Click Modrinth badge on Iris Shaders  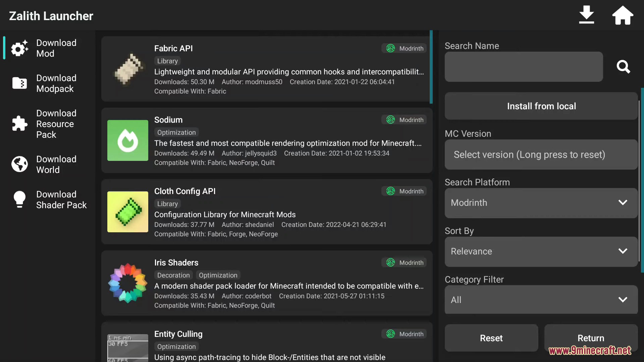(x=404, y=262)
